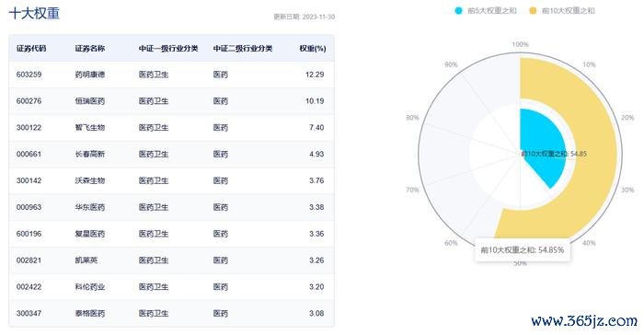Click the 前10大权重之和: 54.85% tooltip box
Screen dimensions: 644x335
pyautogui.click(x=522, y=250)
